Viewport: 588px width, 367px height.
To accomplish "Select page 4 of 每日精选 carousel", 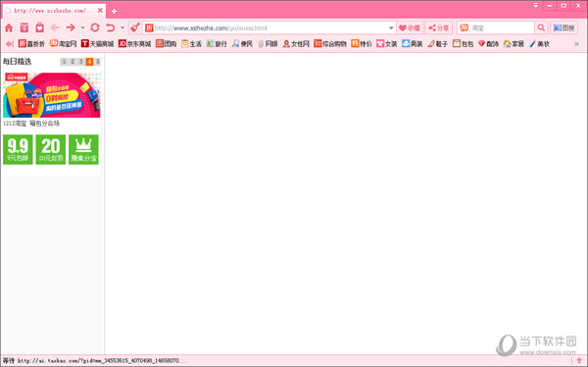I will (x=89, y=62).
